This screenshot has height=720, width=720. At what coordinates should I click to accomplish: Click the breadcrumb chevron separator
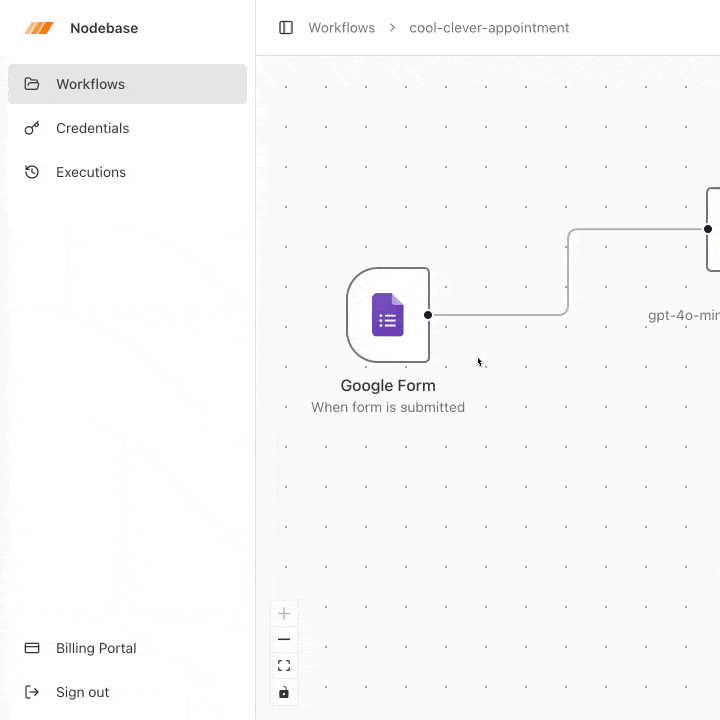point(392,28)
